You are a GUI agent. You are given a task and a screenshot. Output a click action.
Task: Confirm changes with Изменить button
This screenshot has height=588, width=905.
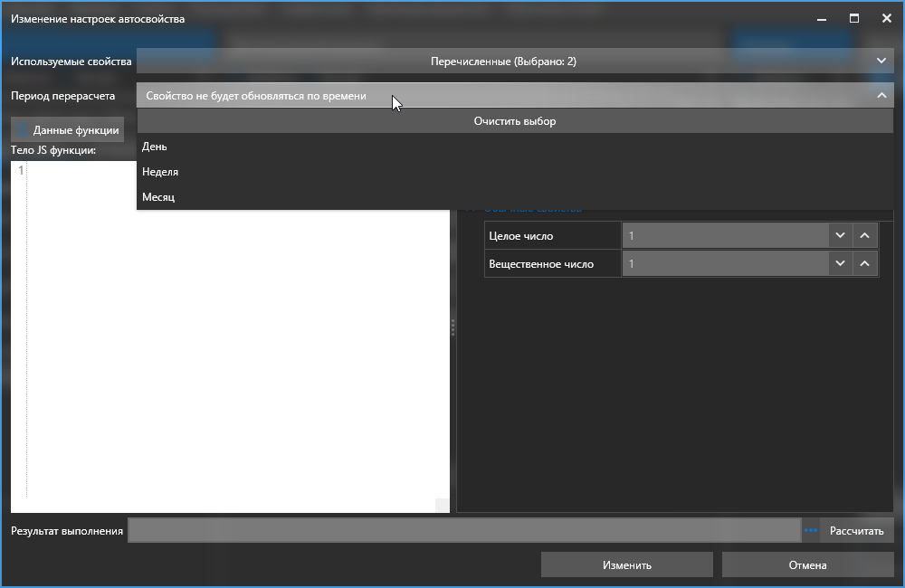pos(626,565)
